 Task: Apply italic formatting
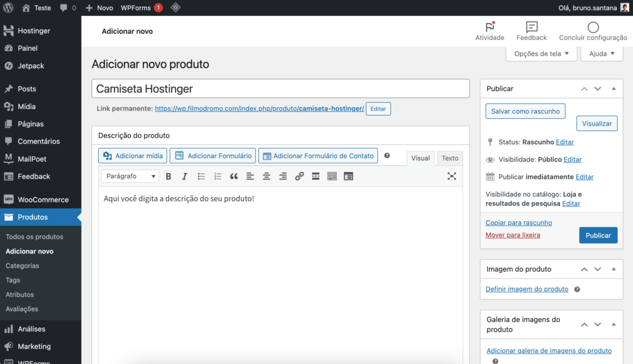pos(185,176)
